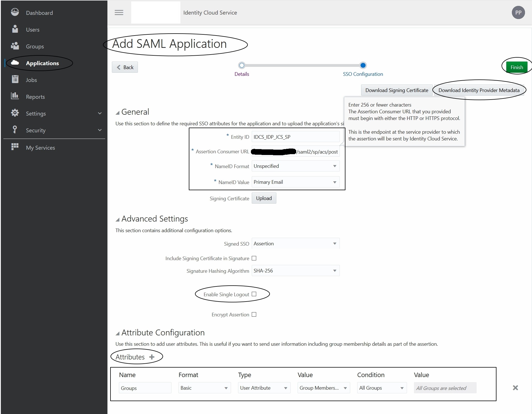Open the Signature Hashing Algorithm dropdown
532x414 pixels.
click(x=296, y=270)
